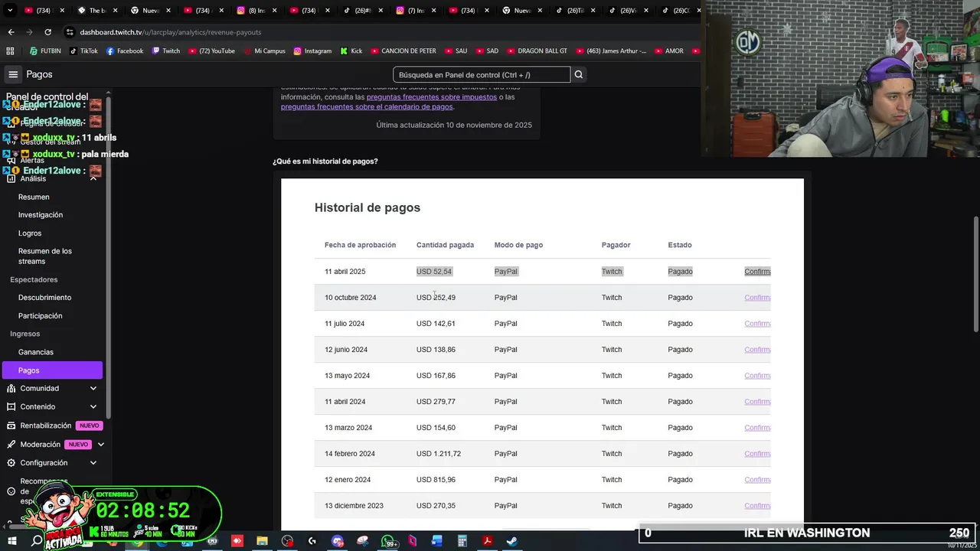Switch to the (26)Til TikTok tab
Viewport: 980px width, 551px height.
(x=575, y=11)
